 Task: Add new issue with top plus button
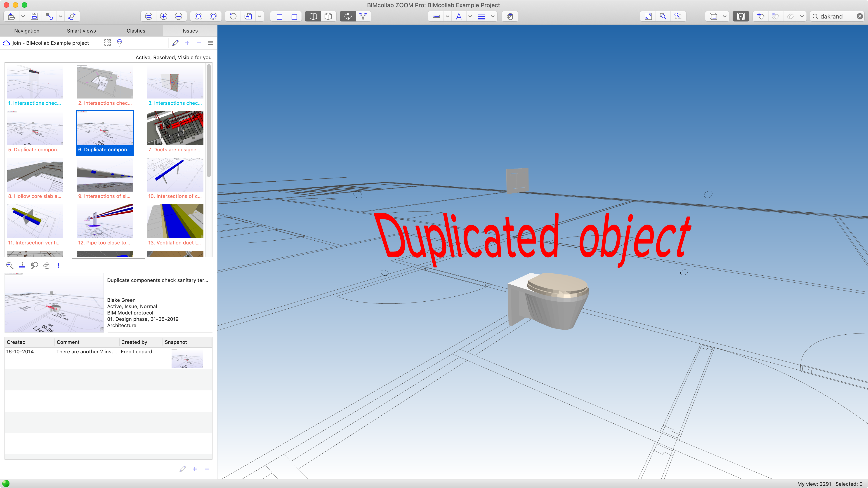click(x=187, y=43)
